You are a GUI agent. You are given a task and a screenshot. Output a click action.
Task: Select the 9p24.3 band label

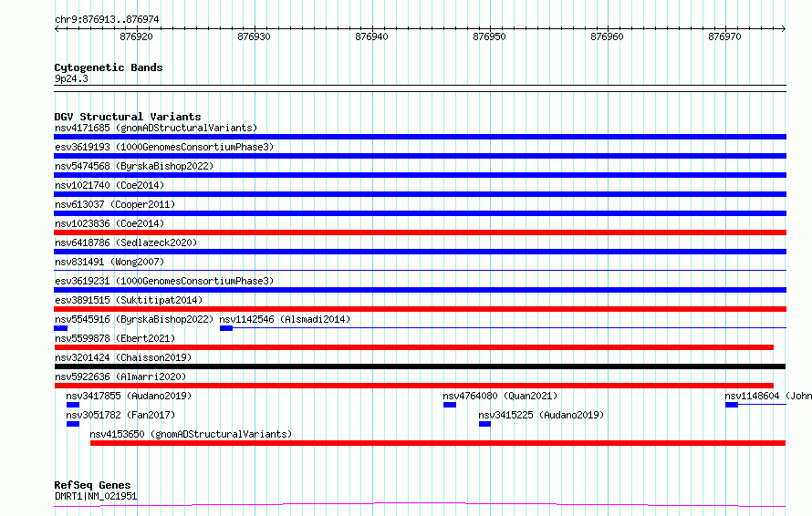click(71, 78)
